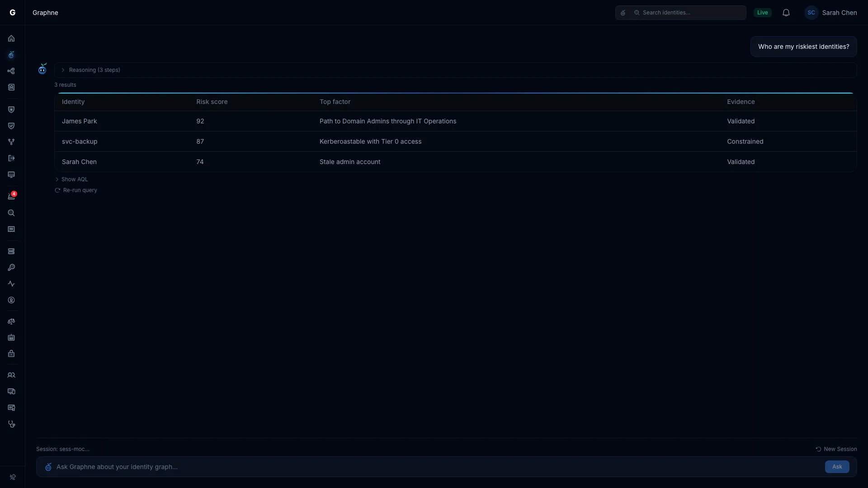Click risk score 87
This screenshot has height=488, width=868.
click(200, 141)
